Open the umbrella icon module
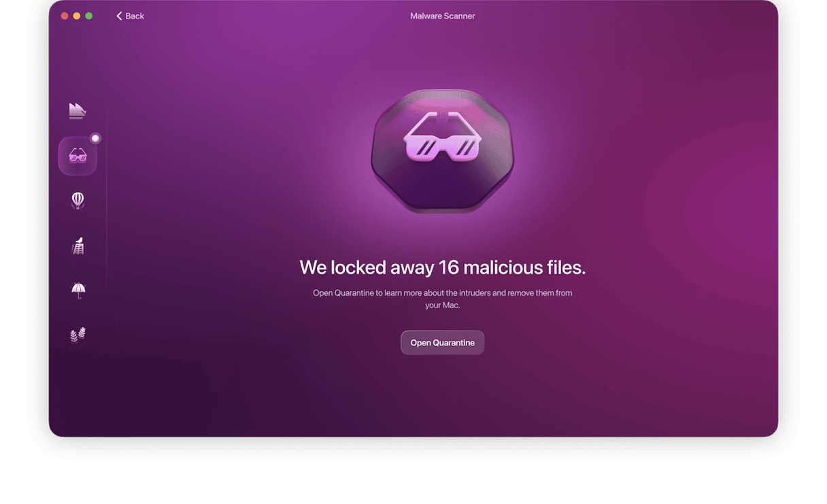The height and width of the screenshot is (504, 827). (78, 290)
